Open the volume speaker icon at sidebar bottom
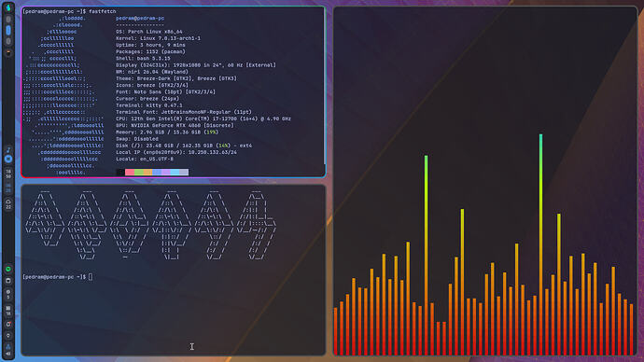This screenshot has height=362, width=644. 8,354
